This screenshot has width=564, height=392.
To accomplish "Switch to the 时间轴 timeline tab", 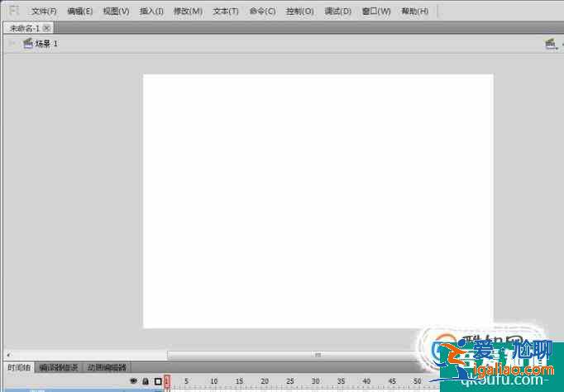I will tap(18, 368).
